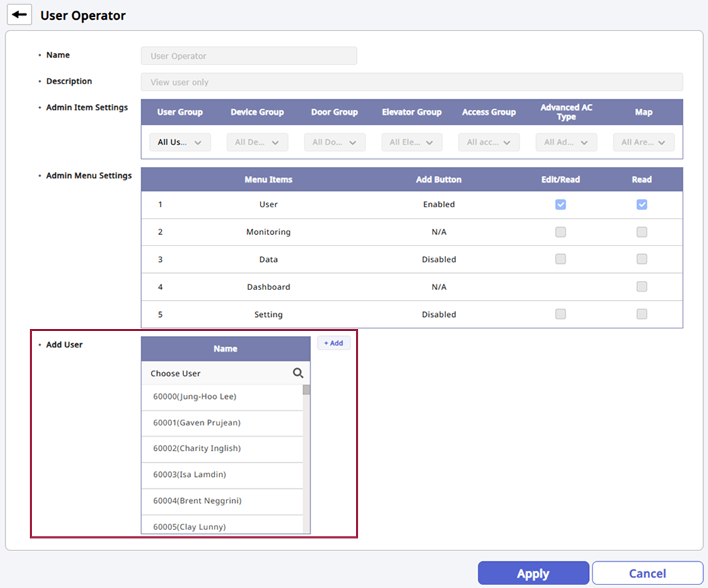Open the User Group dropdown
This screenshot has width=708, height=588.
coord(180,142)
